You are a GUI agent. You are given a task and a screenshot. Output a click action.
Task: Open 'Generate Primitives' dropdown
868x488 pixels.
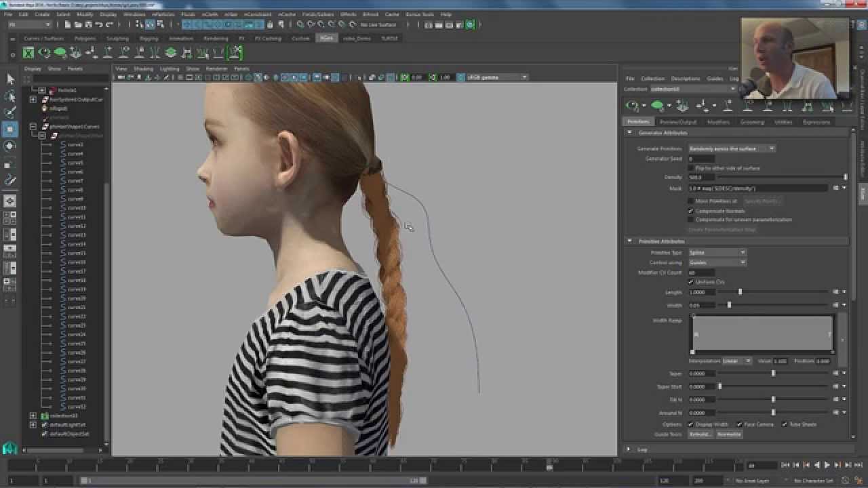click(x=732, y=148)
